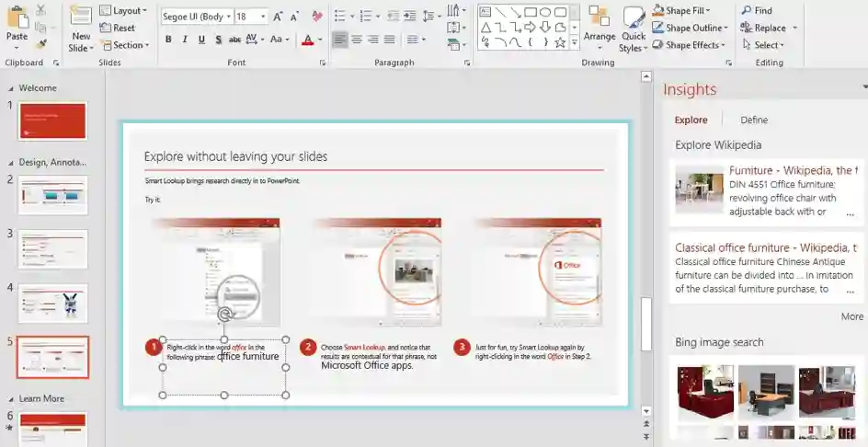Click Find in Editing group

point(757,10)
